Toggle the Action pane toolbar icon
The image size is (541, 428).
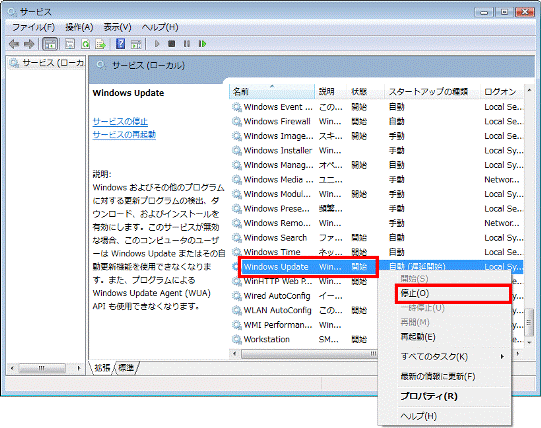(x=136, y=44)
